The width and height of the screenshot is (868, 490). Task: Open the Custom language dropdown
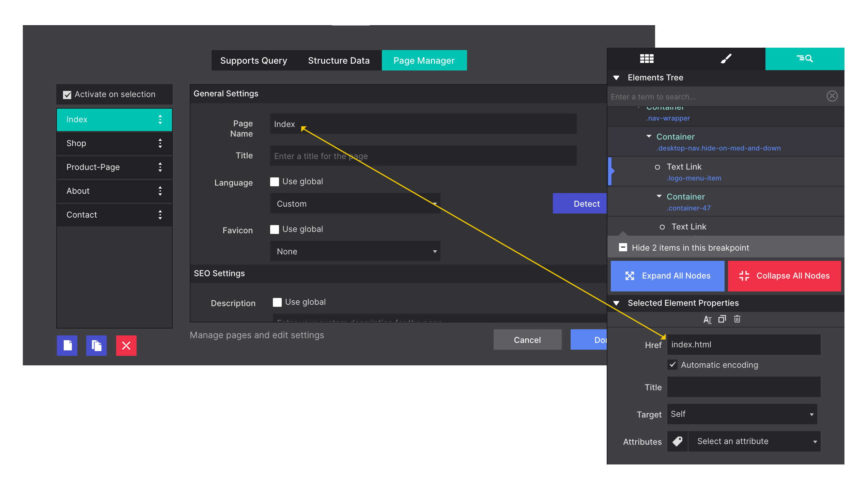(x=355, y=204)
